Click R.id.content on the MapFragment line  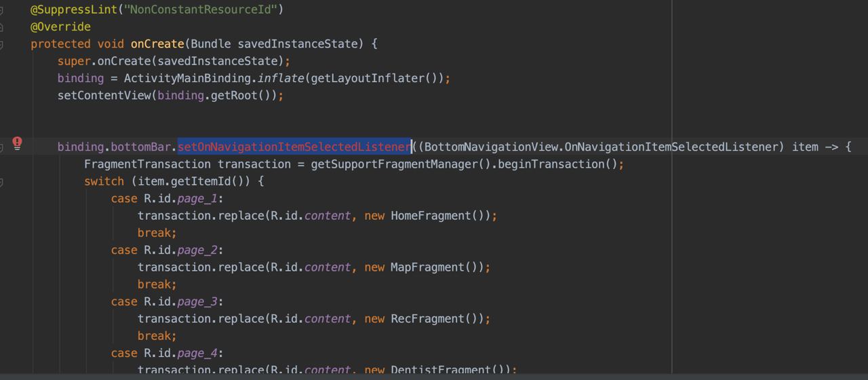coord(311,267)
